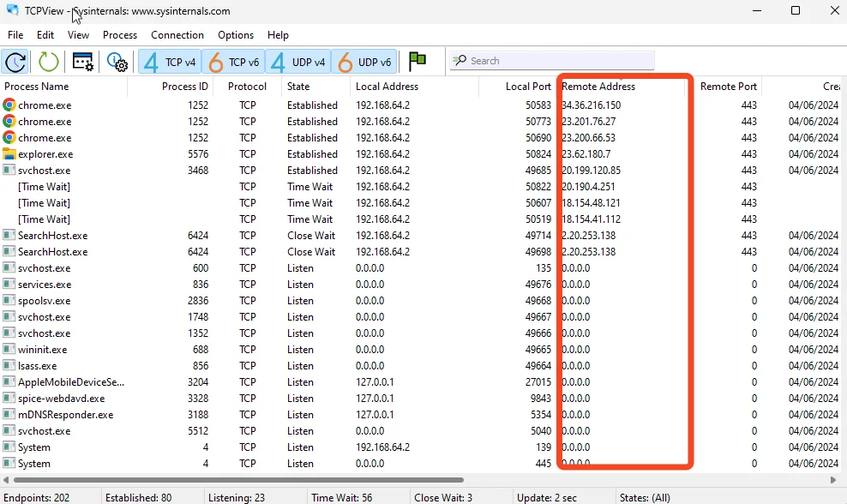This screenshot has width=847, height=504.
Task: Click the green refresh arrow icon
Action: (49, 62)
